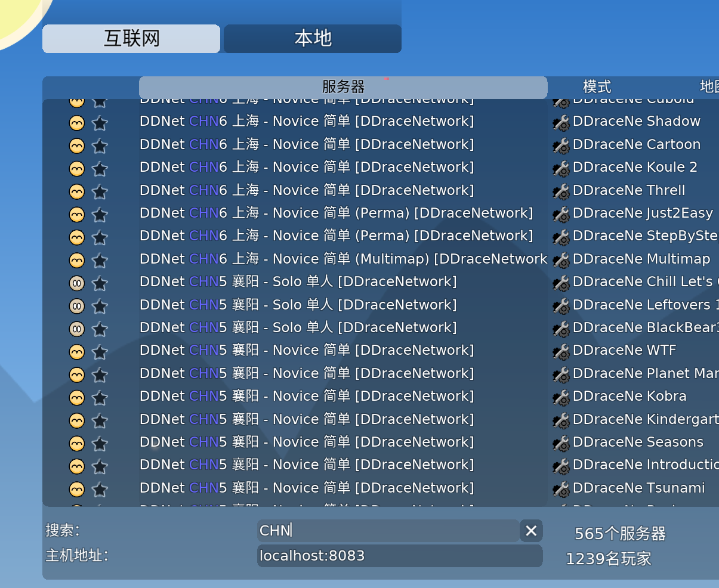This screenshot has width=719, height=588.
Task: Sort the list by the 模式 column header
Action: 597,87
